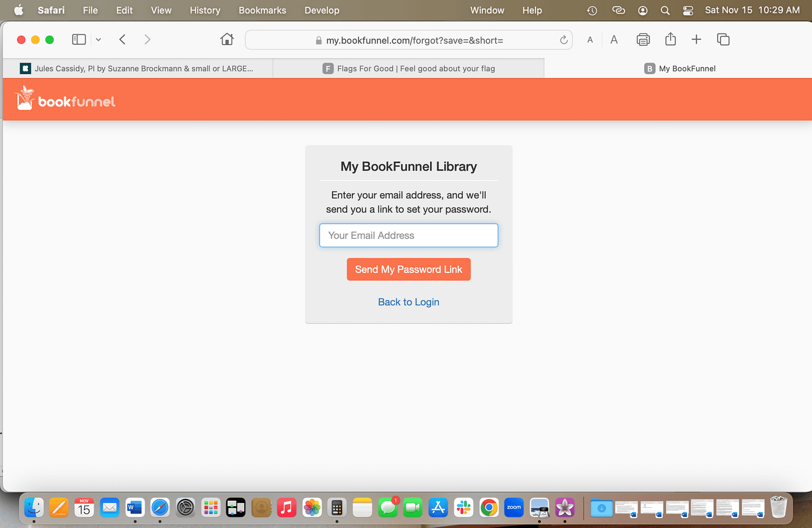Open the Bookmarks menu
This screenshot has height=528, width=812.
[x=262, y=10]
